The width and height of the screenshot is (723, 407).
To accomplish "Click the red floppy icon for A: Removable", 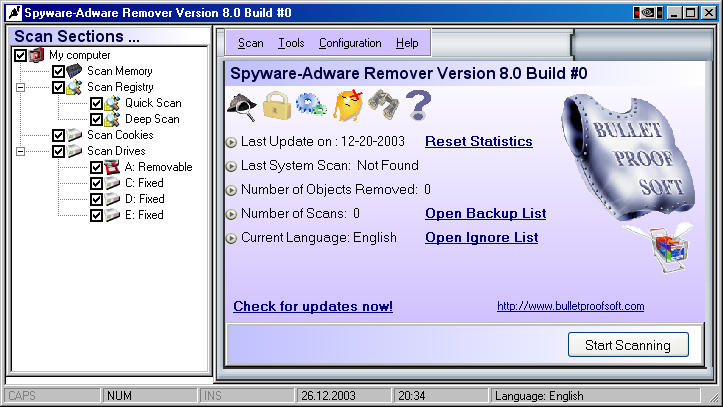I will coord(112,167).
